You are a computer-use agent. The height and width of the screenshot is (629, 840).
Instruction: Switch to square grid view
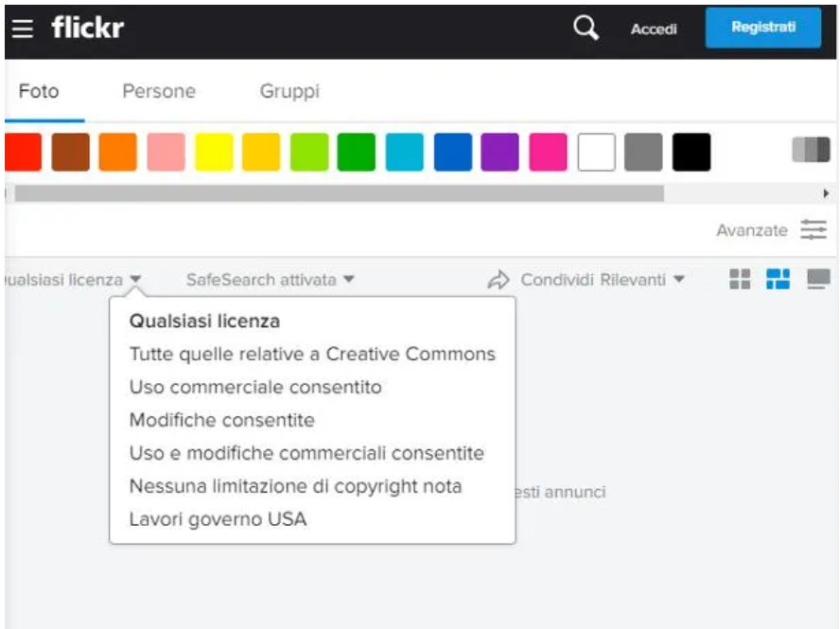coord(740,279)
